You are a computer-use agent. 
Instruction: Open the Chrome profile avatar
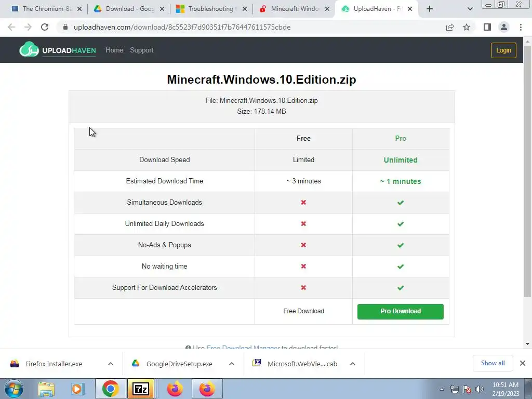pos(504,27)
